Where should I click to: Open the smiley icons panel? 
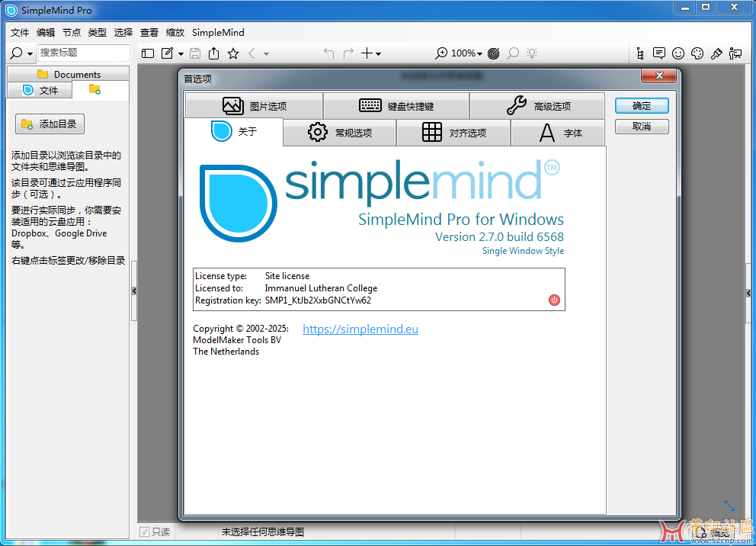coord(678,53)
